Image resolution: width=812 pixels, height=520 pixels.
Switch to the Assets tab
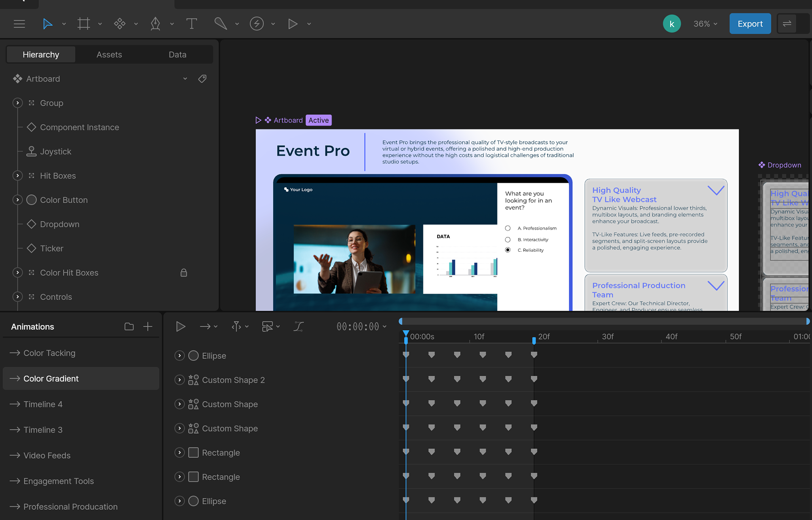coord(109,55)
